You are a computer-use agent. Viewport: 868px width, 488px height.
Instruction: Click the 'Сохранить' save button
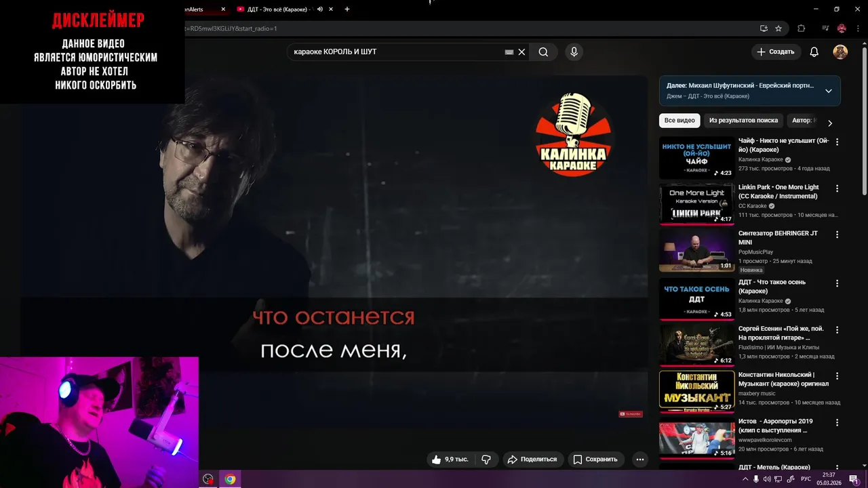(595, 459)
